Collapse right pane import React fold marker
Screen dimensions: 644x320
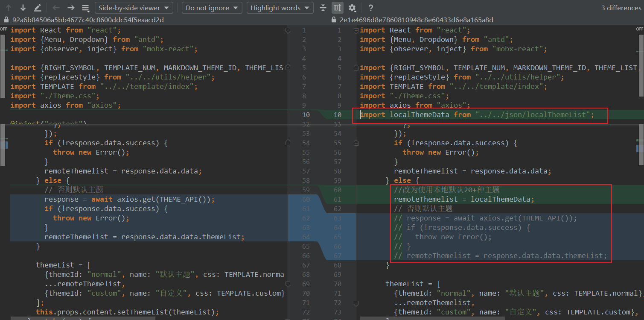[356, 30]
